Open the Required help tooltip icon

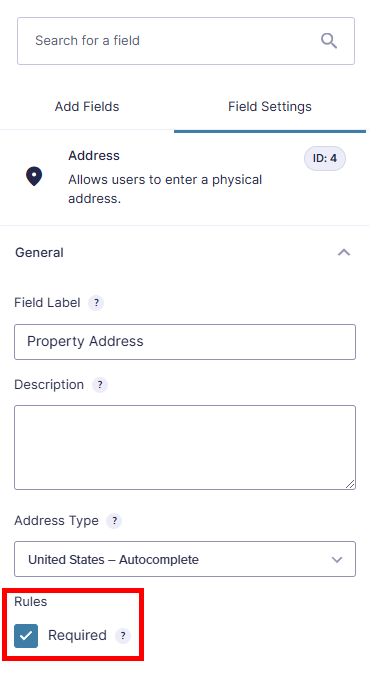123,635
